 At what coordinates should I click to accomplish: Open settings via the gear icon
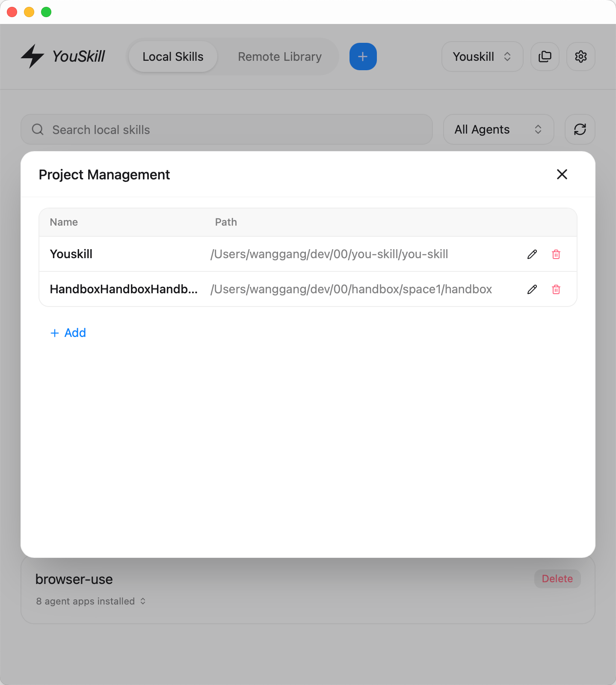[580, 57]
